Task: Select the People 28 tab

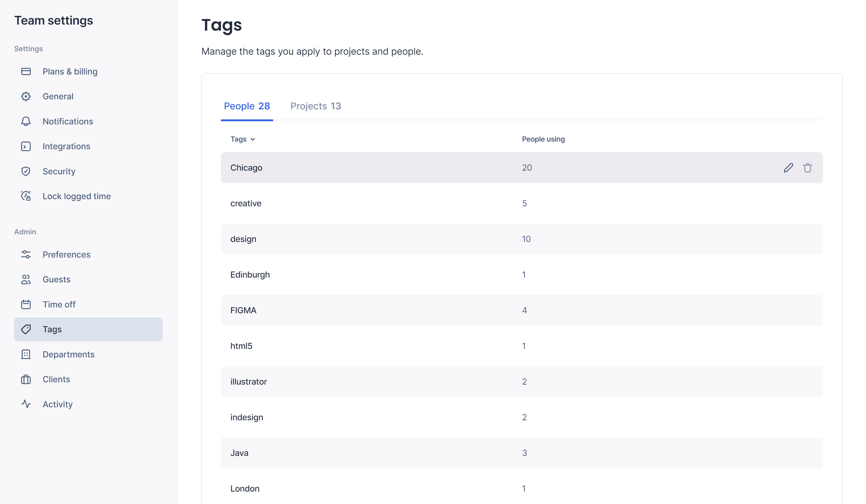Action: coord(246,106)
